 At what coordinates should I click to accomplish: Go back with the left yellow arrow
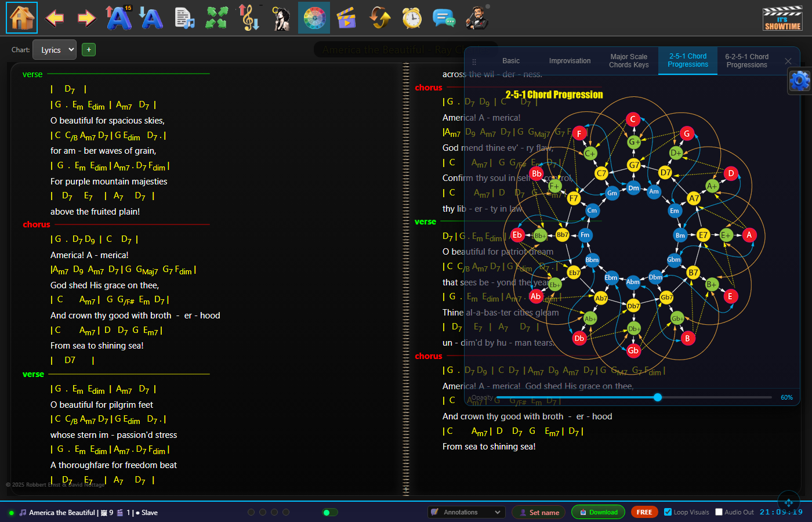(55, 18)
